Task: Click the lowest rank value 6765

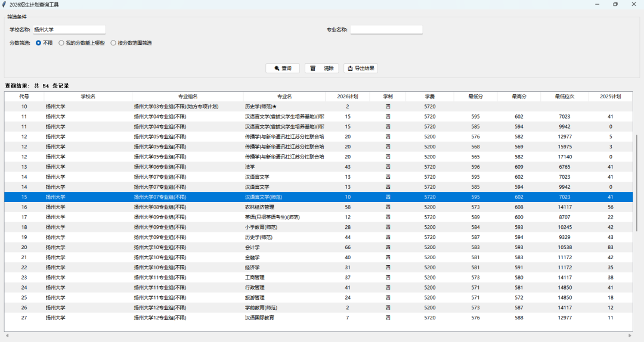Action: click(x=565, y=167)
